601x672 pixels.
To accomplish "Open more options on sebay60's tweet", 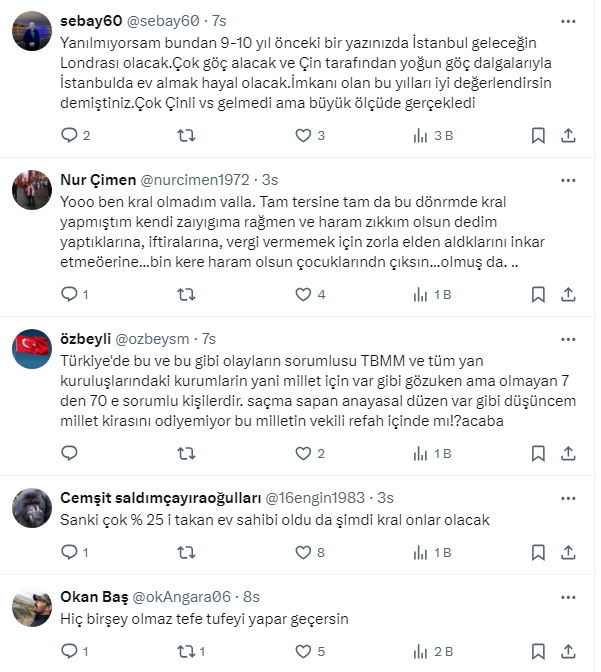I will 568,21.
